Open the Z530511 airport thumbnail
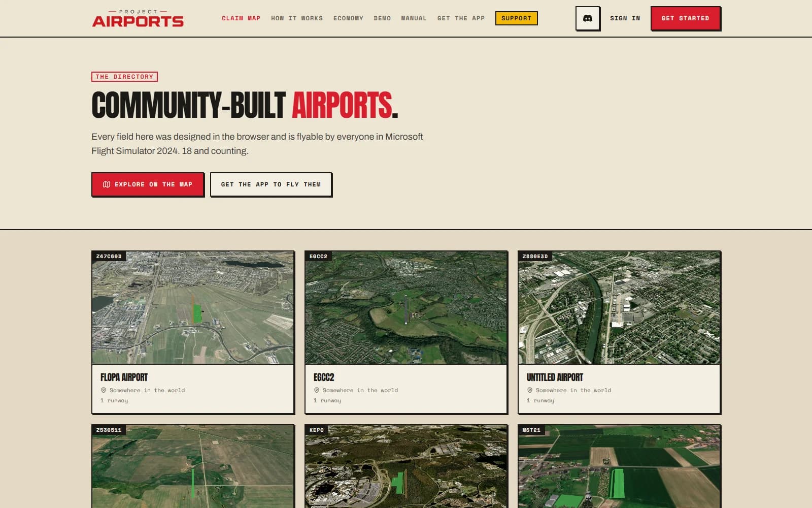The height and width of the screenshot is (508, 812). [x=193, y=466]
